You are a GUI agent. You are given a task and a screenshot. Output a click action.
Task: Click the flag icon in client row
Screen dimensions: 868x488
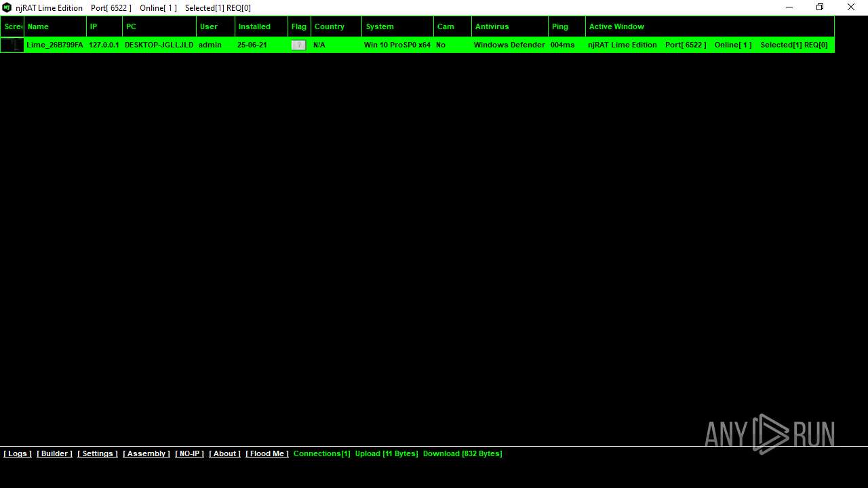click(x=298, y=45)
